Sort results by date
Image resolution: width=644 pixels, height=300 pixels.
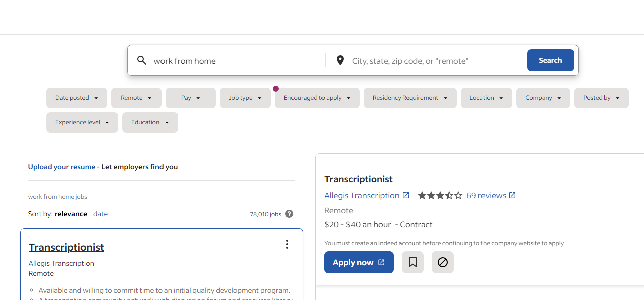click(100, 214)
